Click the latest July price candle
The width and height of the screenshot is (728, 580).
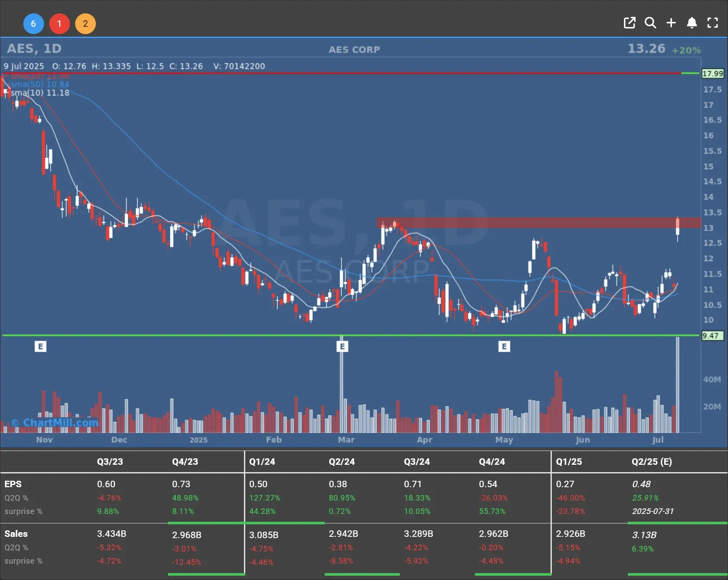tap(677, 229)
